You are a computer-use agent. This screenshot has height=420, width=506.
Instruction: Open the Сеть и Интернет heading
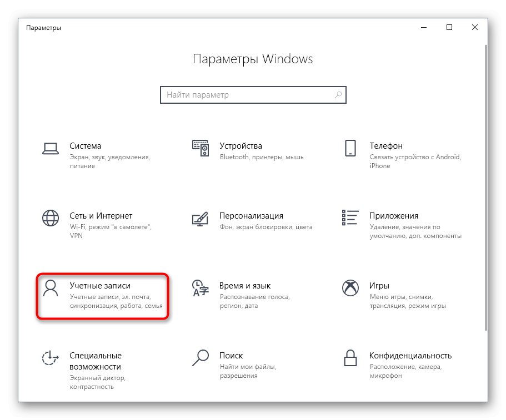coord(101,216)
